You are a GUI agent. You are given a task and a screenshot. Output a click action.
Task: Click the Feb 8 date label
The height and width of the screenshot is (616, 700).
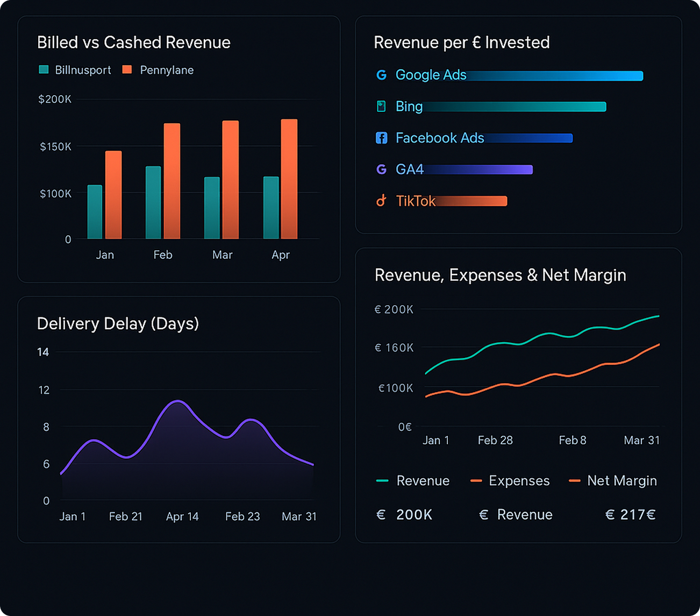pyautogui.click(x=573, y=441)
